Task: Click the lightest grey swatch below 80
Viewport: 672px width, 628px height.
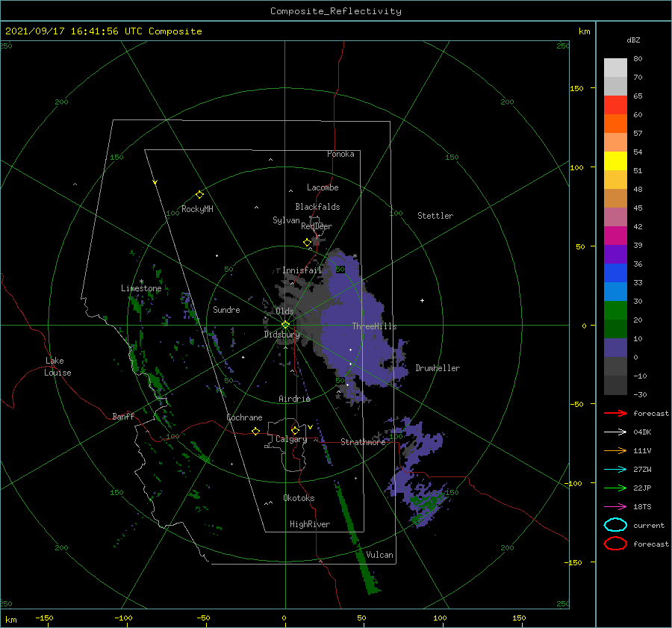Action: pos(615,67)
